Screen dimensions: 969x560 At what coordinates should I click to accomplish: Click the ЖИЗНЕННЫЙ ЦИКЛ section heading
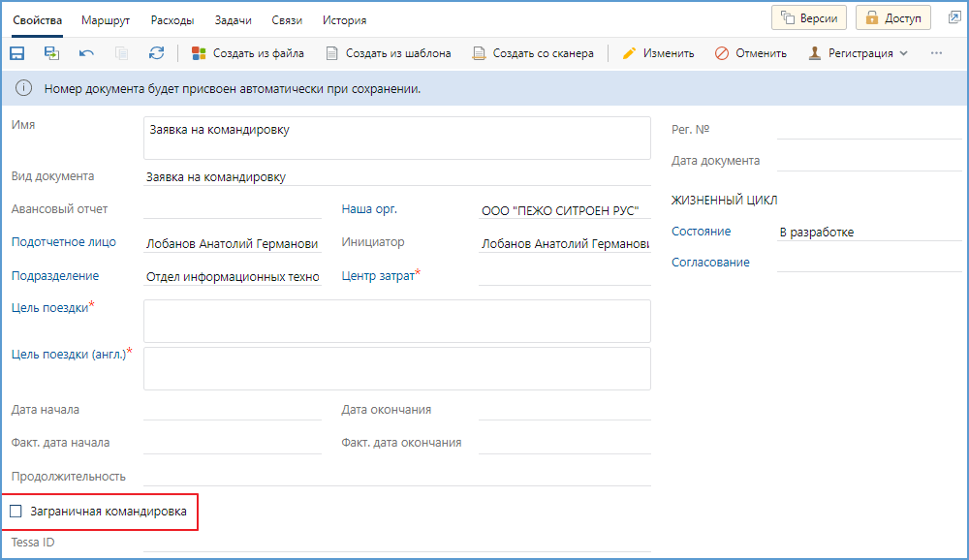coord(724,201)
